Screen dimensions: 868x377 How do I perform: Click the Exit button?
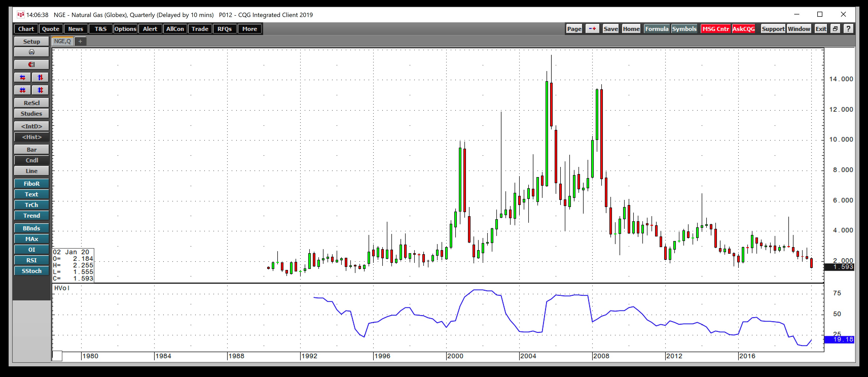[x=821, y=29]
